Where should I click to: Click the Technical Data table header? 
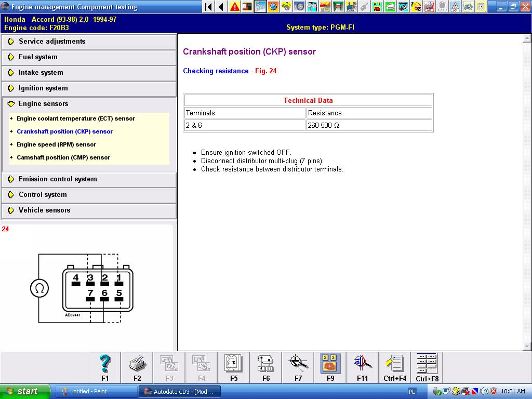coord(308,100)
